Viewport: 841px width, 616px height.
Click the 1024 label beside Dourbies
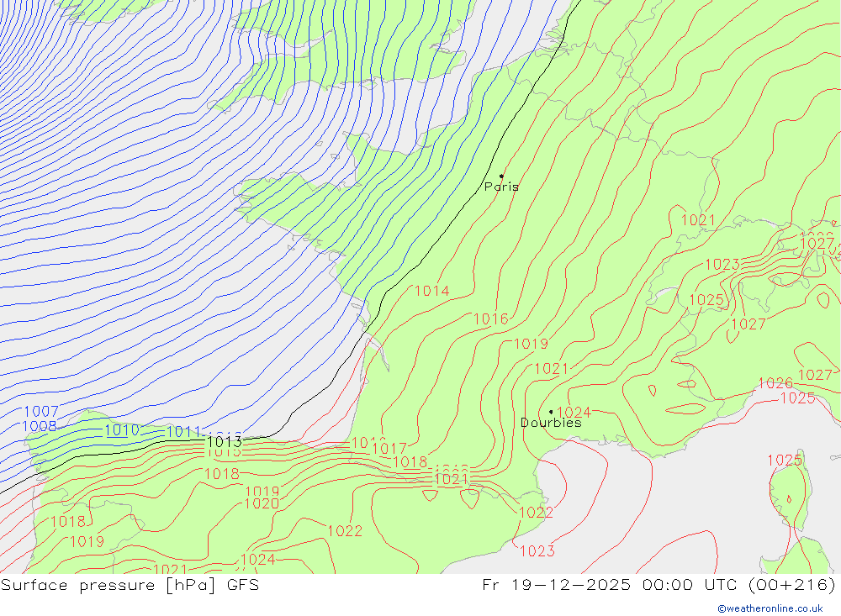(x=574, y=413)
